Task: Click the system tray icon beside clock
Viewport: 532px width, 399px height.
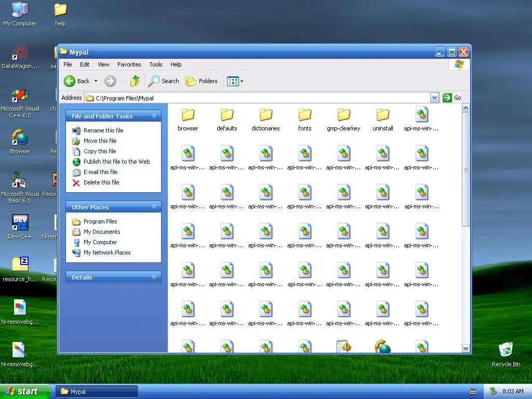Action: point(494,392)
